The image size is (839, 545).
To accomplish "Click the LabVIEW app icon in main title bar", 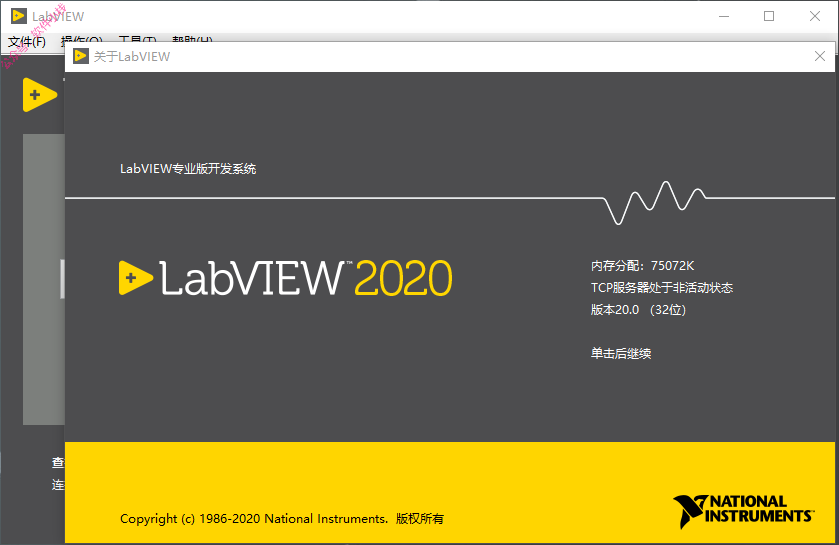I will 18,16.
